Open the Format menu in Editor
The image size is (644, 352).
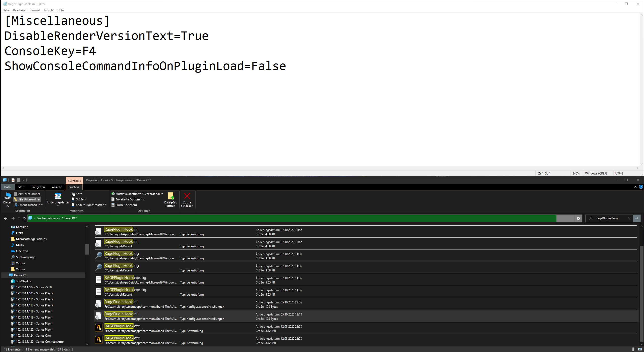[x=35, y=10]
